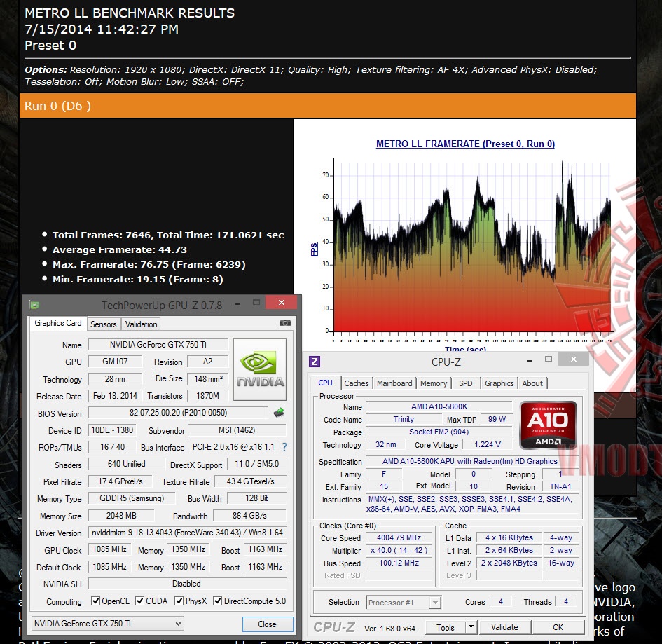The height and width of the screenshot is (644, 662).
Task: Switch to the Validation tab in GPU-Z
Action: coord(141,324)
